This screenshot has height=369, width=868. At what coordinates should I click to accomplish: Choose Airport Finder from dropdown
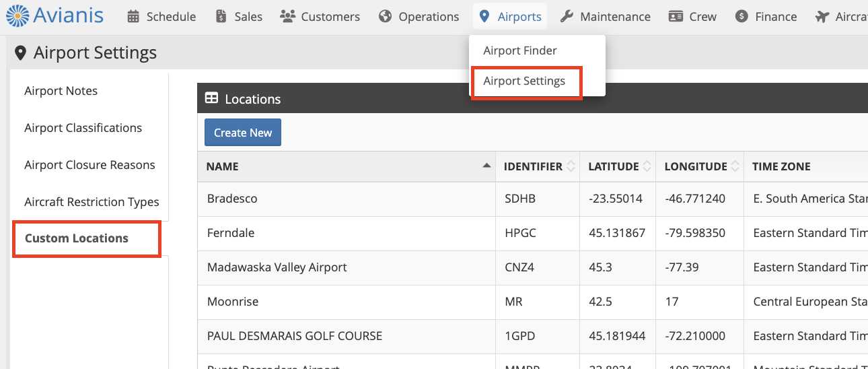pyautogui.click(x=520, y=51)
